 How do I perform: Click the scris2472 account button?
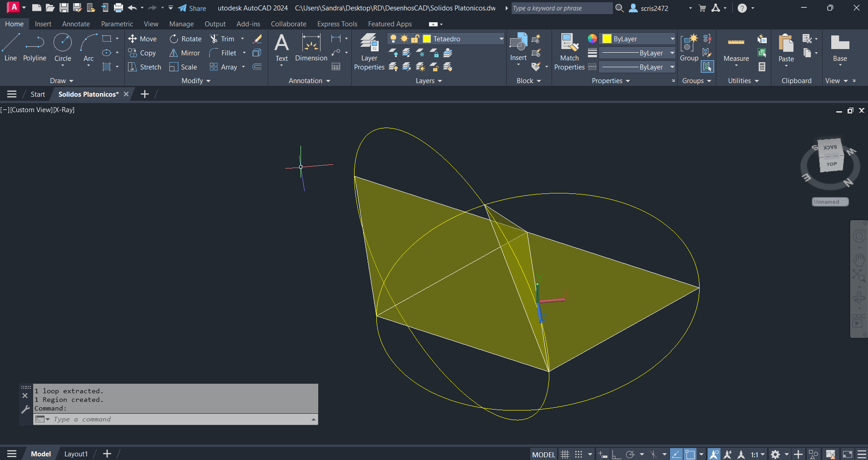coord(649,8)
